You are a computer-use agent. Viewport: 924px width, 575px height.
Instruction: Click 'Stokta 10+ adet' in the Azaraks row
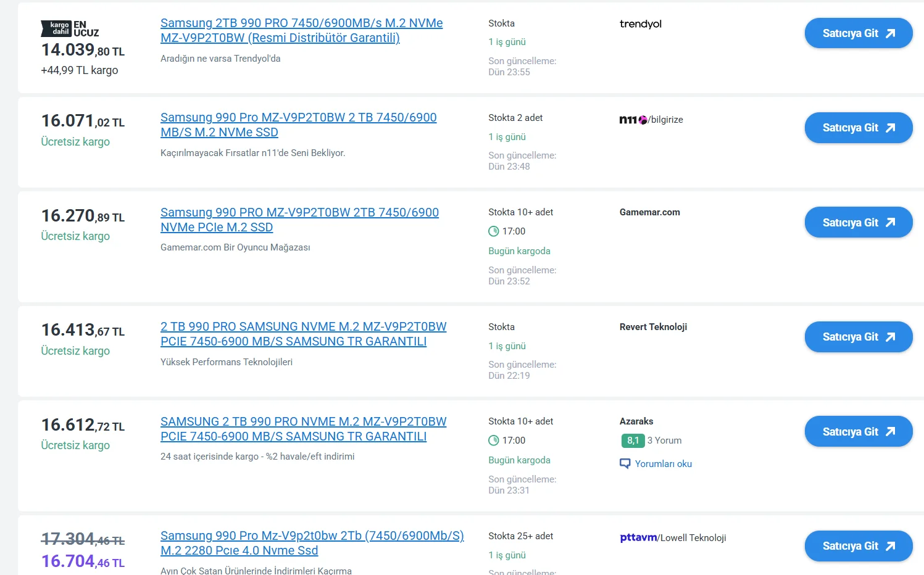[x=520, y=421]
